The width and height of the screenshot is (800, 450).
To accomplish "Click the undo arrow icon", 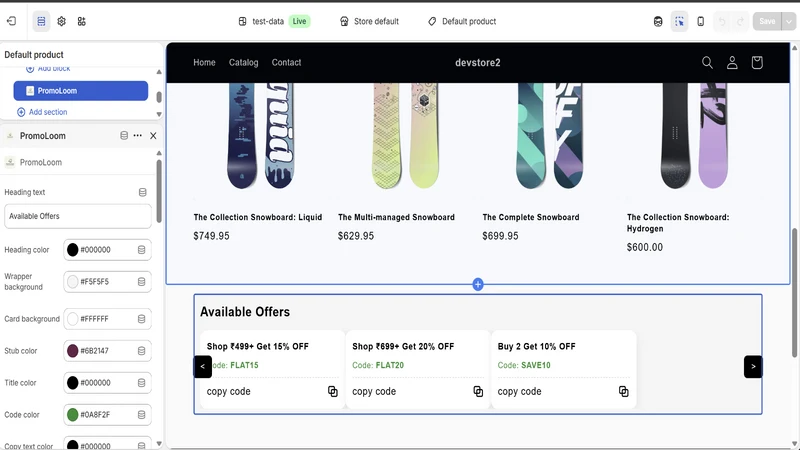I will [x=721, y=21].
